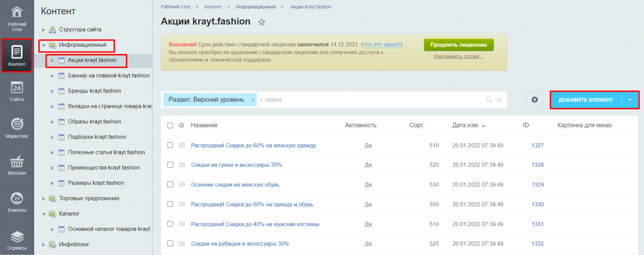Click the Напомнить позже link
Viewport: 644px width, 255px height.
tap(459, 56)
